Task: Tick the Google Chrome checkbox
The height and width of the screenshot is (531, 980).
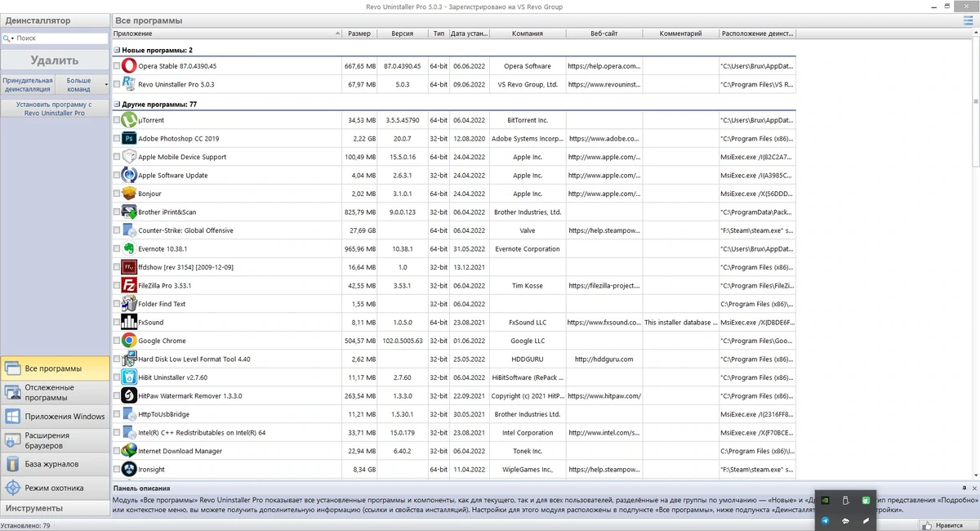Action: coord(117,341)
